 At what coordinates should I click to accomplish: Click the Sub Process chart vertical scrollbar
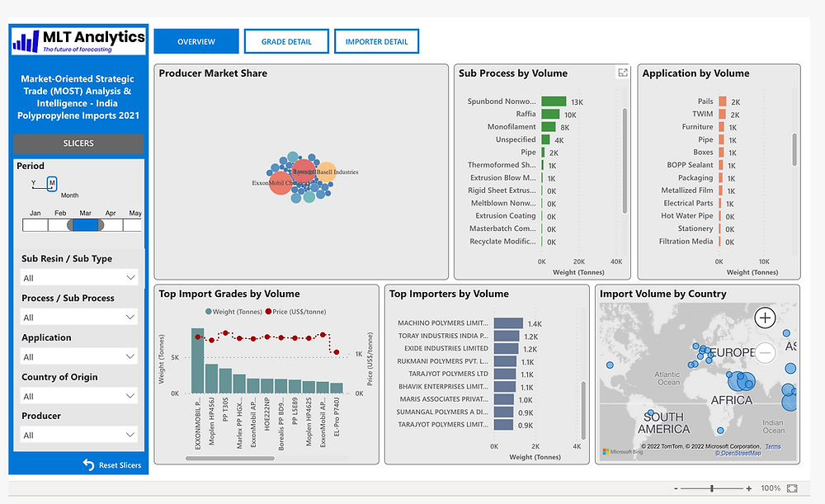tap(625, 161)
